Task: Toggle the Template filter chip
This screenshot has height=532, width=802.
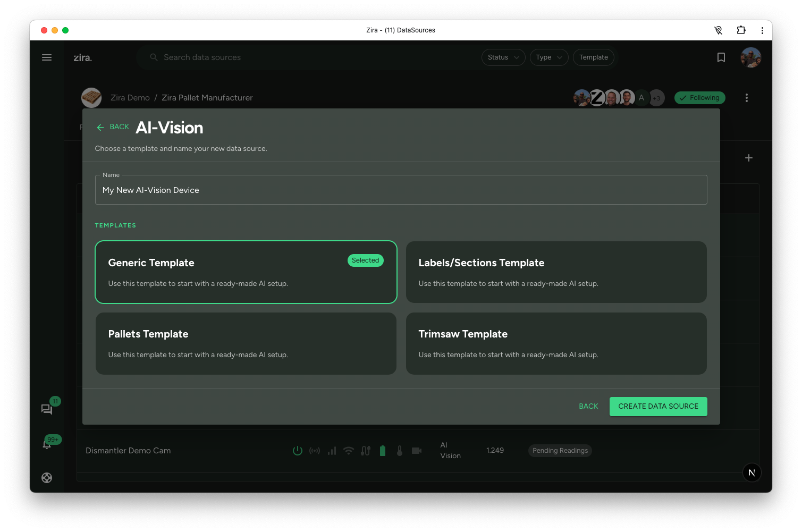Action: click(594, 57)
